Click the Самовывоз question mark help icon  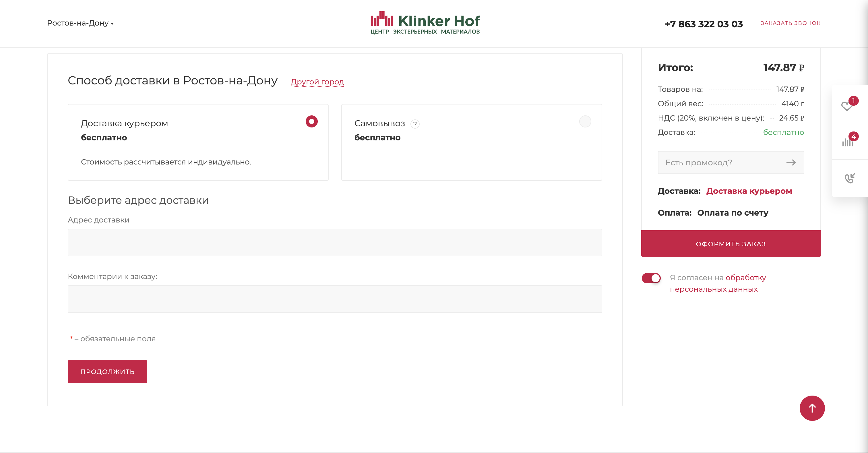pos(415,124)
